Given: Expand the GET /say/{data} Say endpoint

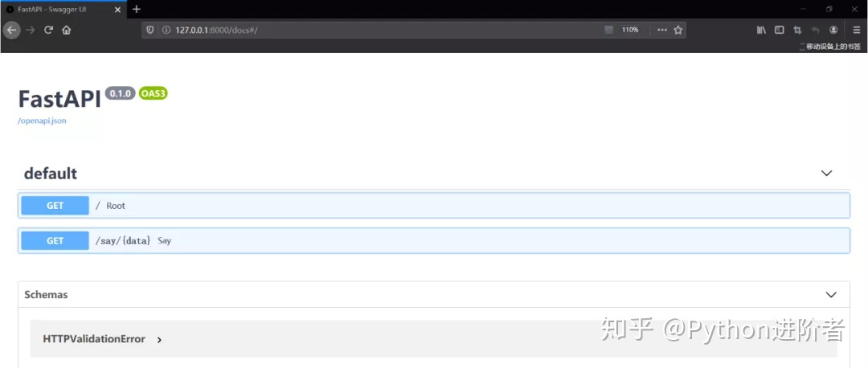Looking at the screenshot, I should pyautogui.click(x=434, y=241).
